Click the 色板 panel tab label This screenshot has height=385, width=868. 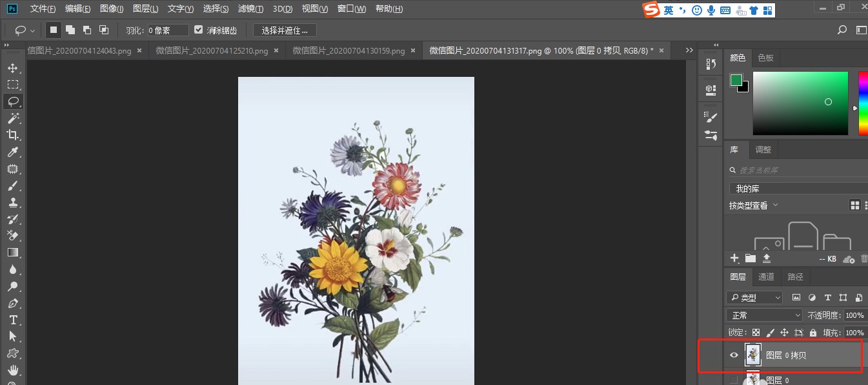[x=764, y=57]
